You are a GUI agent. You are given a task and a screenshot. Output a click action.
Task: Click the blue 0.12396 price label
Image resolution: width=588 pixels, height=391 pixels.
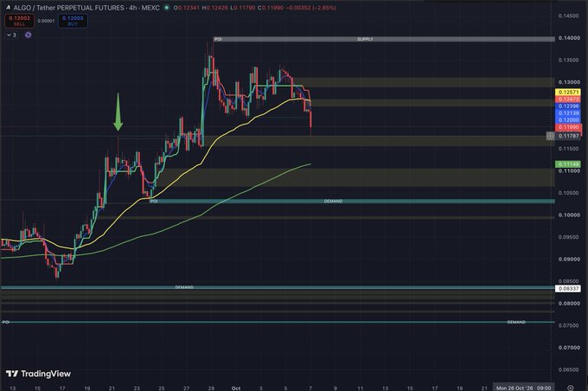[568, 106]
